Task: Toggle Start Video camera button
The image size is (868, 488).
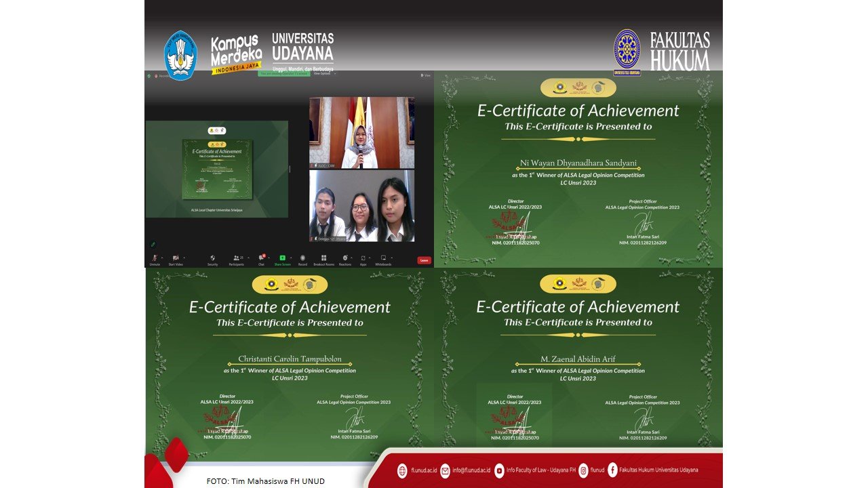Action: [x=175, y=258]
